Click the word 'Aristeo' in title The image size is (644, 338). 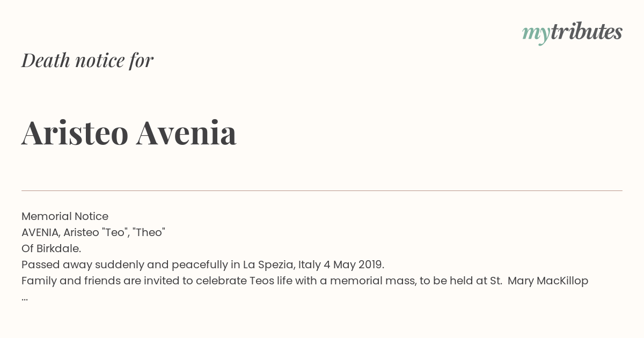[x=75, y=132]
